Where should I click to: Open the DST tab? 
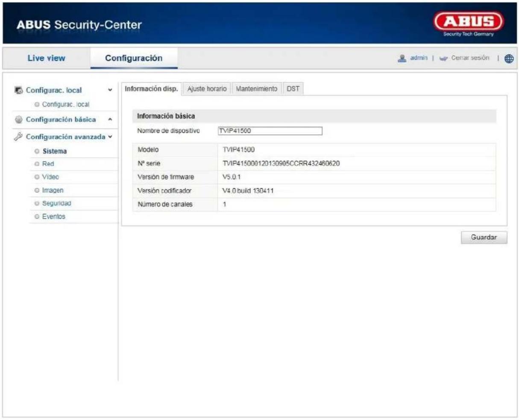point(293,89)
